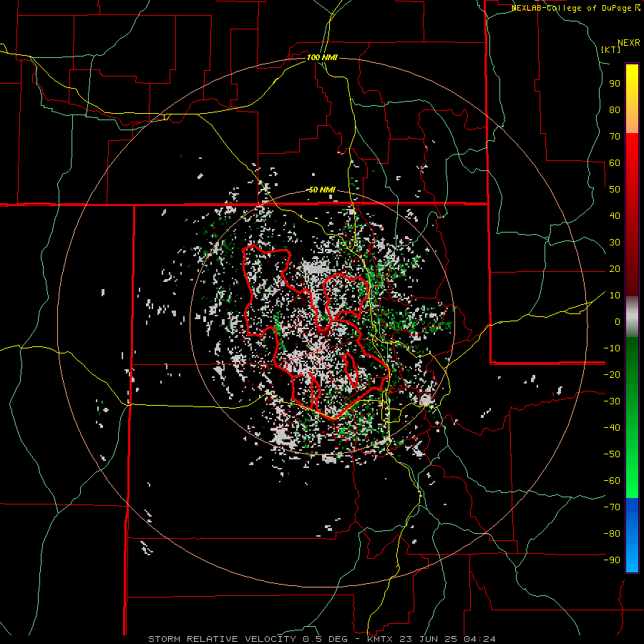The image size is (644, 644).
Task: Select the 30 value on velocity scale
Action: [615, 243]
